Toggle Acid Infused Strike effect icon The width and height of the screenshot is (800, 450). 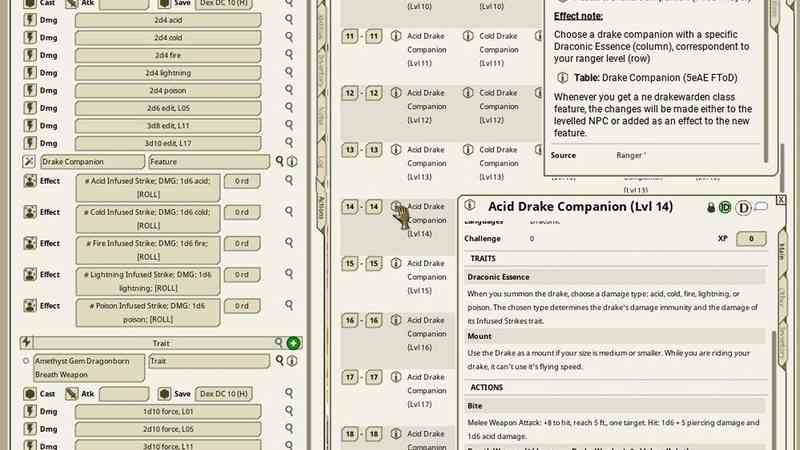pyautogui.click(x=29, y=182)
